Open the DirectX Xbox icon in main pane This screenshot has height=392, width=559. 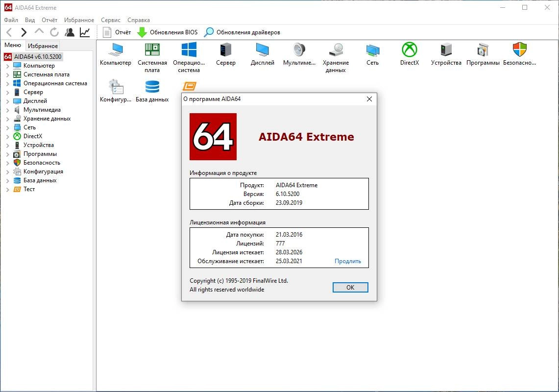click(409, 54)
